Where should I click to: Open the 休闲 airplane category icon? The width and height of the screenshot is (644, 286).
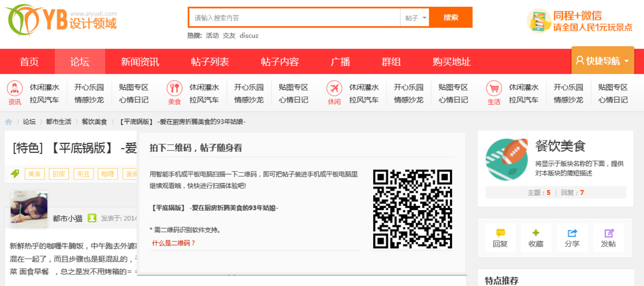pos(334,88)
